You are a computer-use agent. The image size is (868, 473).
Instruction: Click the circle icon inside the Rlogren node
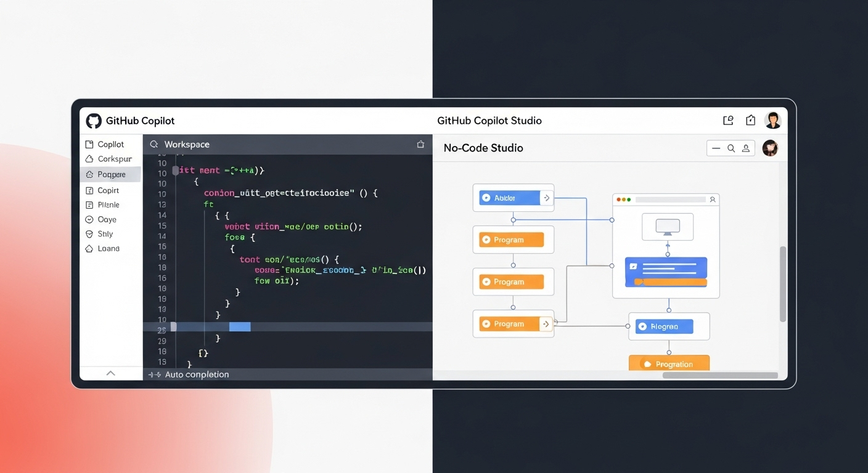[x=643, y=327]
